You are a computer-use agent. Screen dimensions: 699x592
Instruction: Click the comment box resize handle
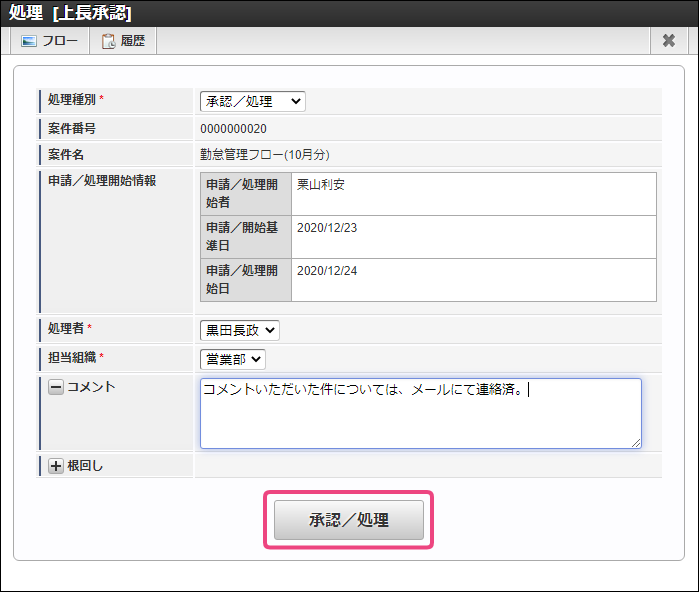[x=635, y=442]
